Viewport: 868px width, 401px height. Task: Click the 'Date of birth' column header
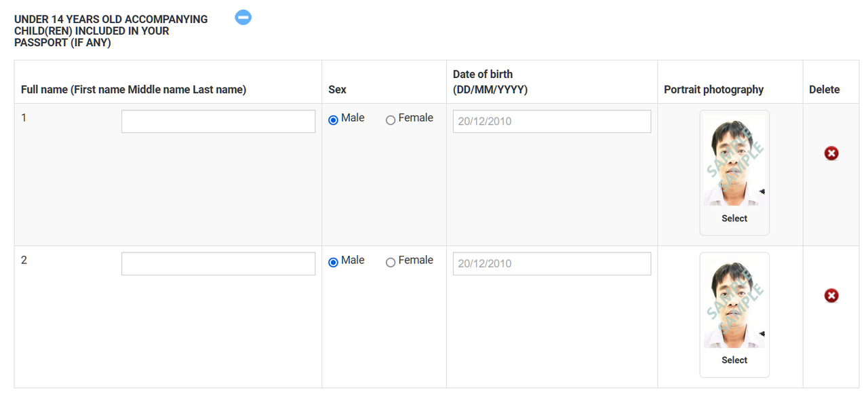490,81
